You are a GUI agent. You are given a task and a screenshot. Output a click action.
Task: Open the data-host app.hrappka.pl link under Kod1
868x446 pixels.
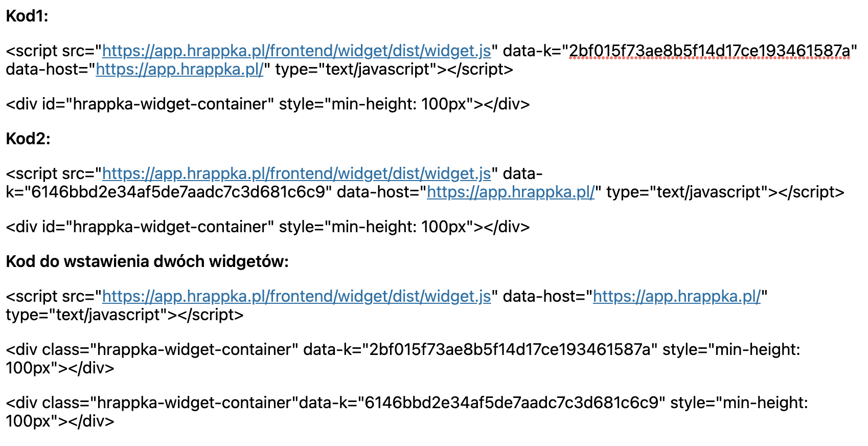pyautogui.click(x=179, y=69)
